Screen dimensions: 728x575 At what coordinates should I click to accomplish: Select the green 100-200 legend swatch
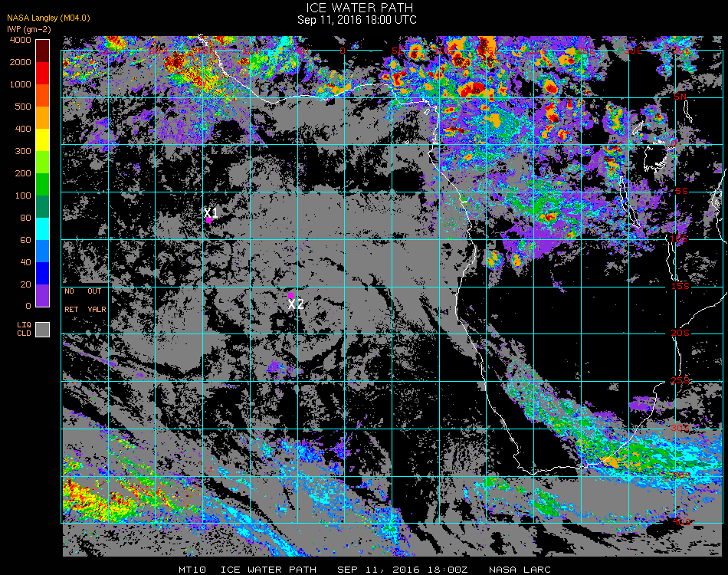(x=42, y=185)
